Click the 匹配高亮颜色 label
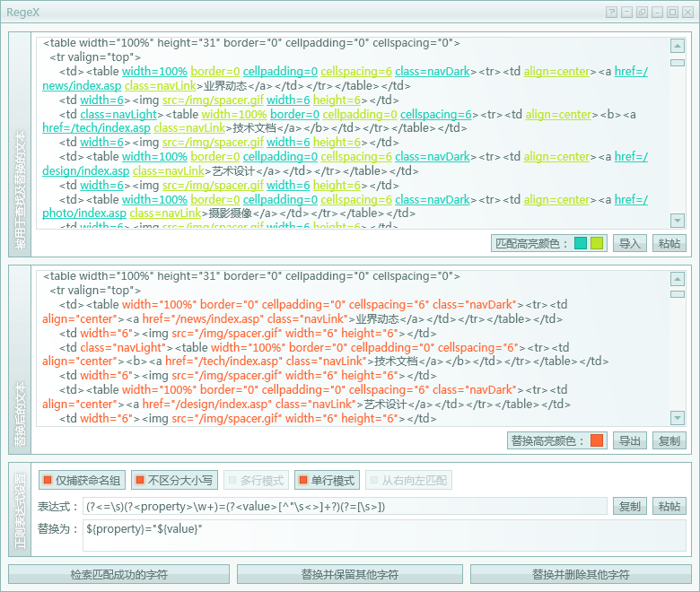The width and height of the screenshot is (700, 592). (x=531, y=244)
